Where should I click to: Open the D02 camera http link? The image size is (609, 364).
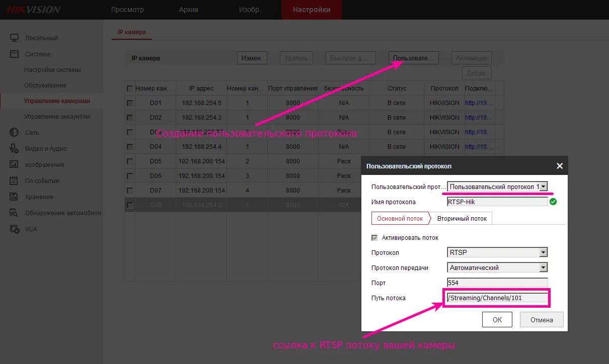pyautogui.click(x=479, y=118)
